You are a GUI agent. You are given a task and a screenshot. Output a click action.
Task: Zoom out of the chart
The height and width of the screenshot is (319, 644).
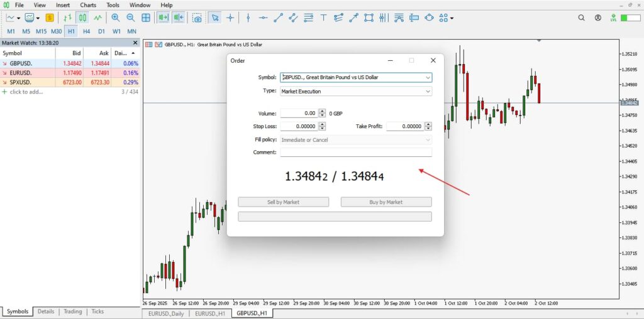[x=131, y=18]
